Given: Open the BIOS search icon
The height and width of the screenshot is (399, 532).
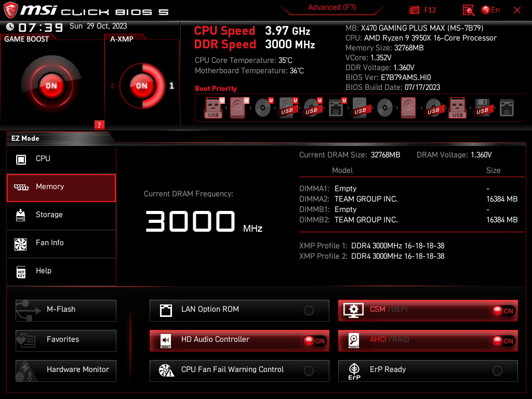Looking at the screenshot, I should pyautogui.click(x=469, y=10).
